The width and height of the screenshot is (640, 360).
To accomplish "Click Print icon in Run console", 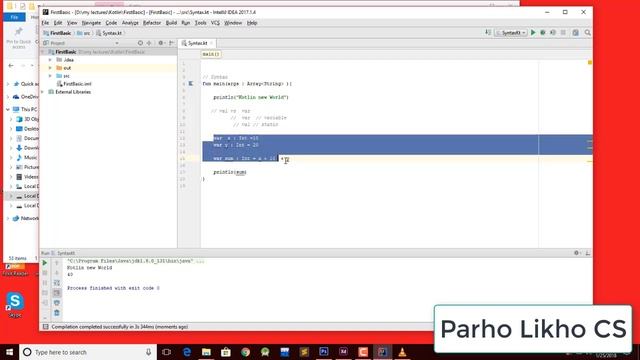I will click(57, 303).
